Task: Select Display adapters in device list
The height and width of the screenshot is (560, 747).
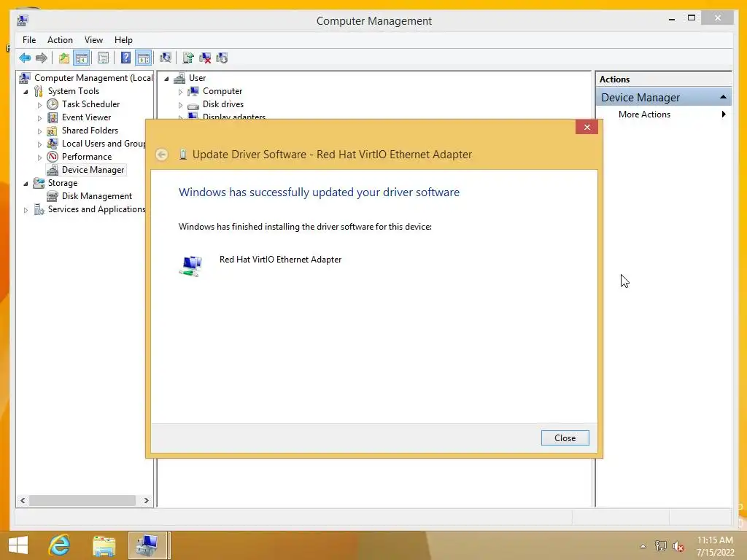Action: coord(234,117)
